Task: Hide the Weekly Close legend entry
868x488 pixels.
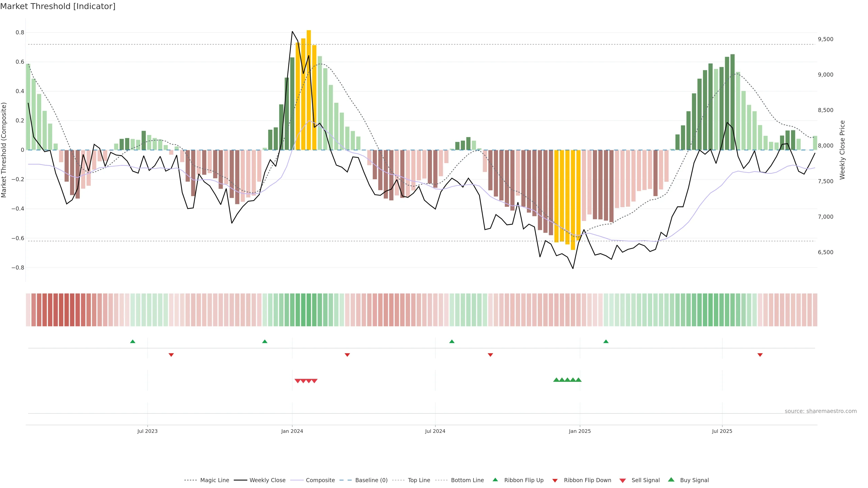Action: click(267, 480)
